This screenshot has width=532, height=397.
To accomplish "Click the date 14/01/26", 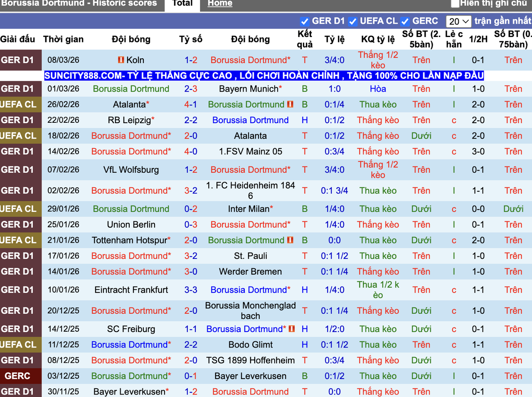I will [63, 272].
